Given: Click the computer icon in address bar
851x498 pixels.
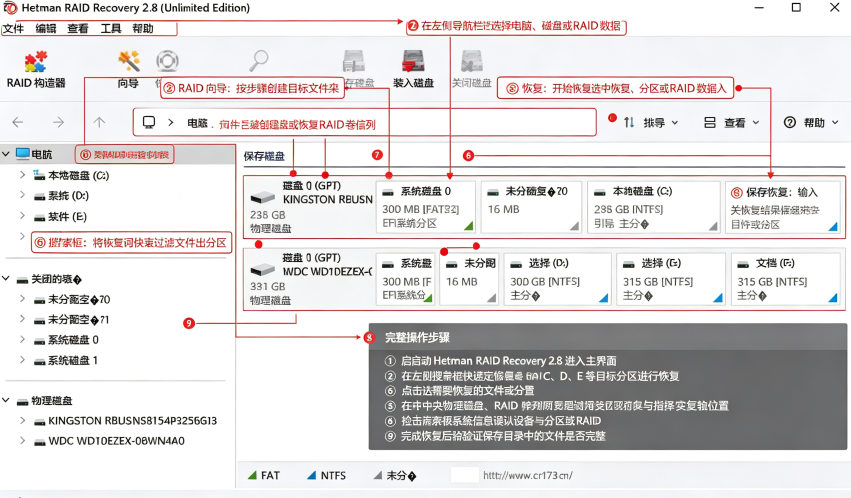Looking at the screenshot, I should pyautogui.click(x=149, y=122).
